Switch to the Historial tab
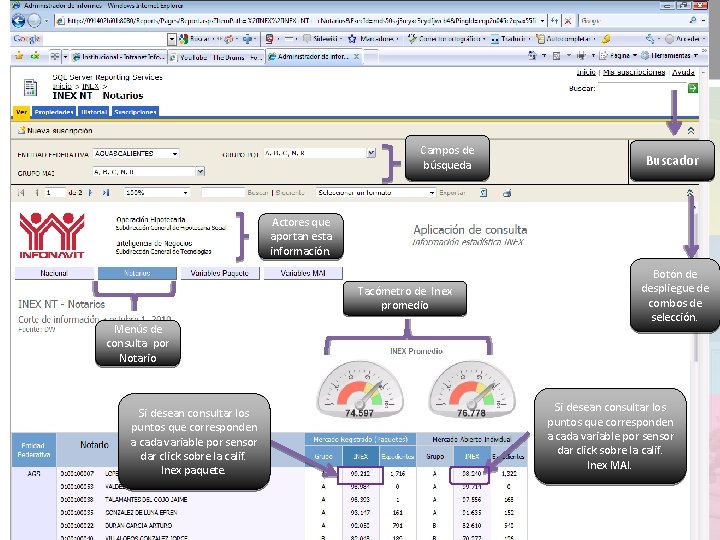The width and height of the screenshot is (720, 540). coord(94,112)
